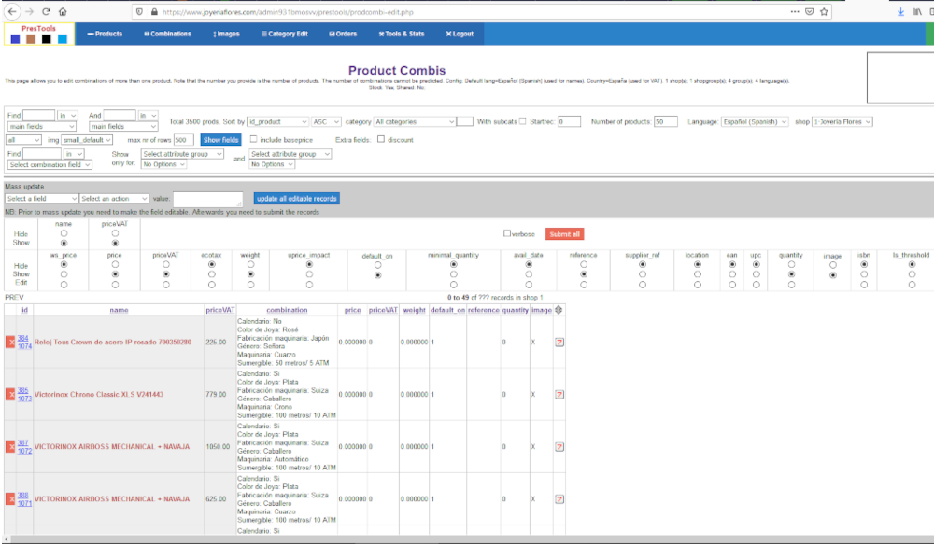Open the Orders menu

[343, 34]
